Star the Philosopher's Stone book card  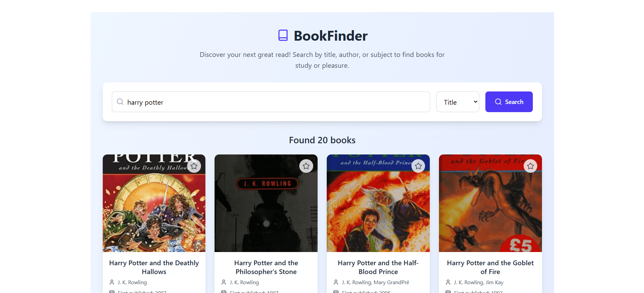(x=306, y=166)
